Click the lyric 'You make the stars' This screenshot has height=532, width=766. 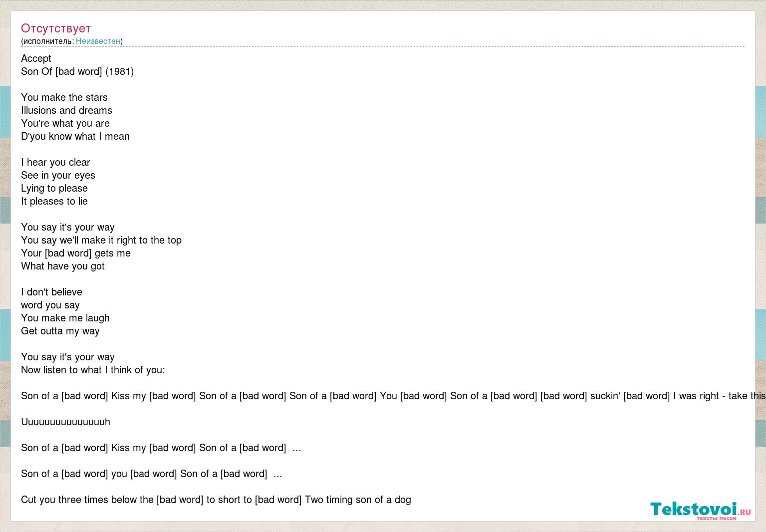point(64,97)
